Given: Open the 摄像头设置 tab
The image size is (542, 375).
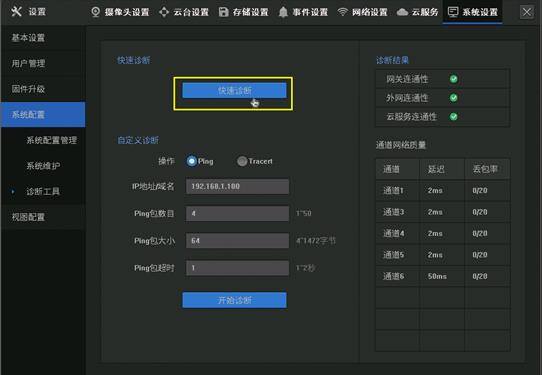Looking at the screenshot, I should pyautogui.click(x=120, y=12).
